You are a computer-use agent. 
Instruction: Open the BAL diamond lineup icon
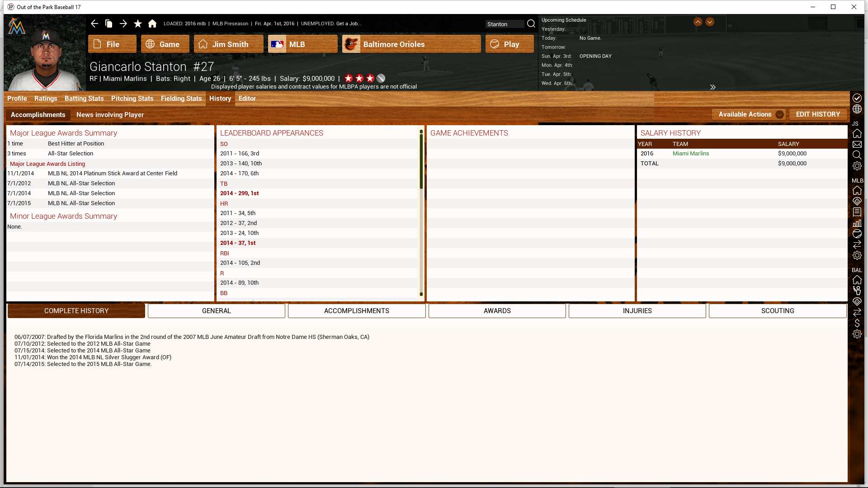857,301
